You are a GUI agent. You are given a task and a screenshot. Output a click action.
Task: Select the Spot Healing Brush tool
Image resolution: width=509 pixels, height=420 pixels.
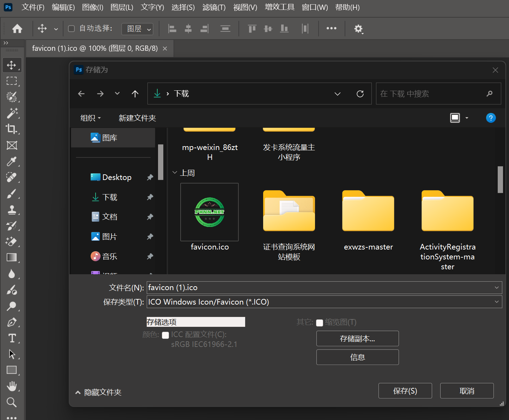coord(12,177)
